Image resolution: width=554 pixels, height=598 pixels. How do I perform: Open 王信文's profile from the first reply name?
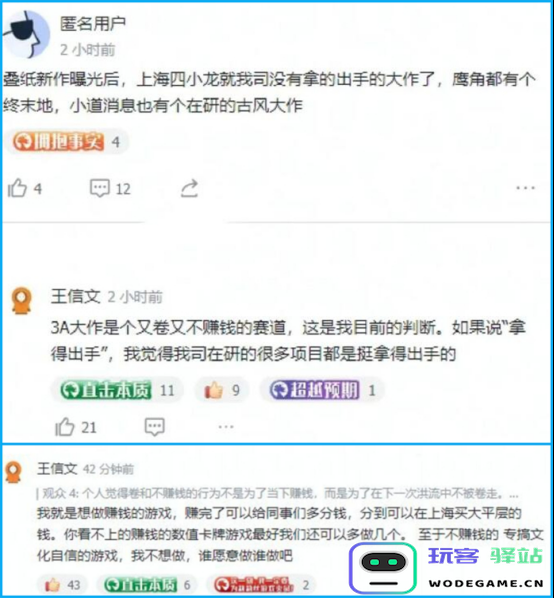(75, 296)
